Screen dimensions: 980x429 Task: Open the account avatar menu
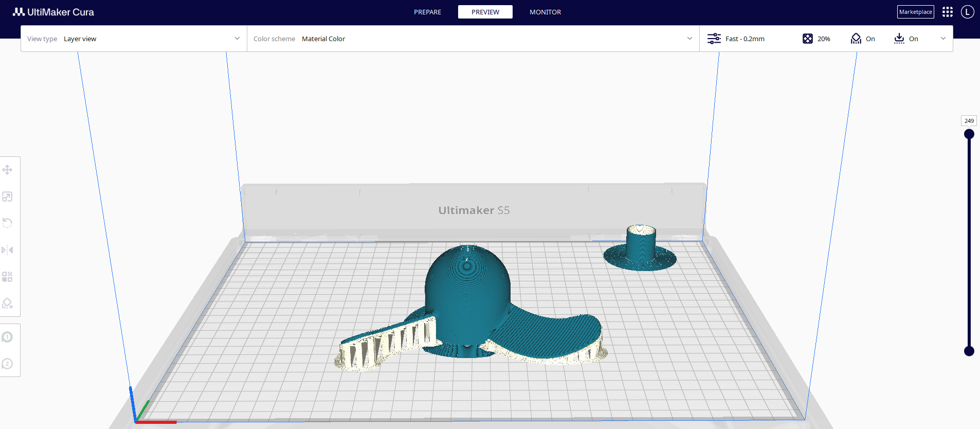click(968, 12)
